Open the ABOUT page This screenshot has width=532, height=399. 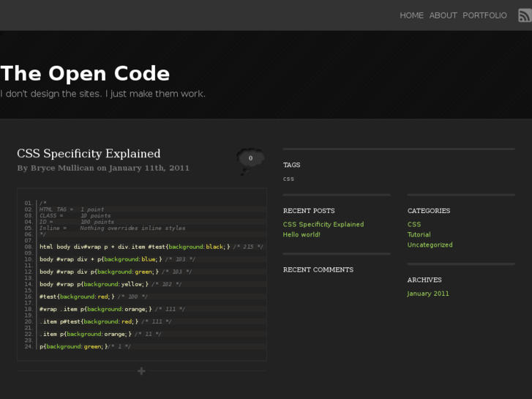[x=443, y=15]
